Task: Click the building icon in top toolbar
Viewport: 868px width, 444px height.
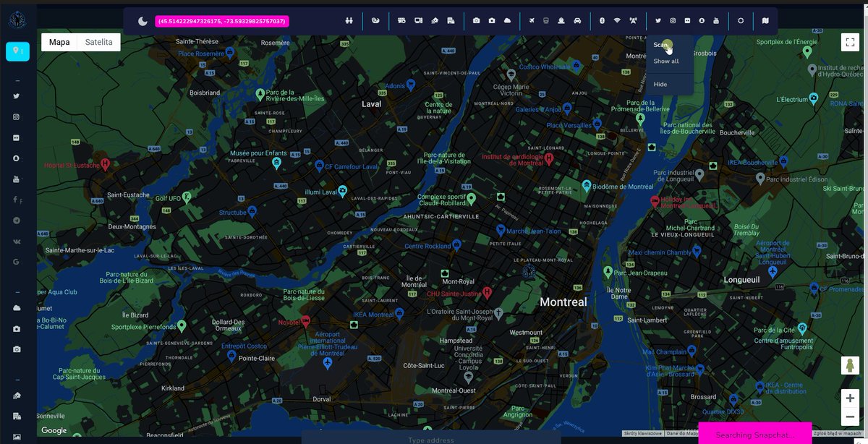Action: click(x=451, y=21)
